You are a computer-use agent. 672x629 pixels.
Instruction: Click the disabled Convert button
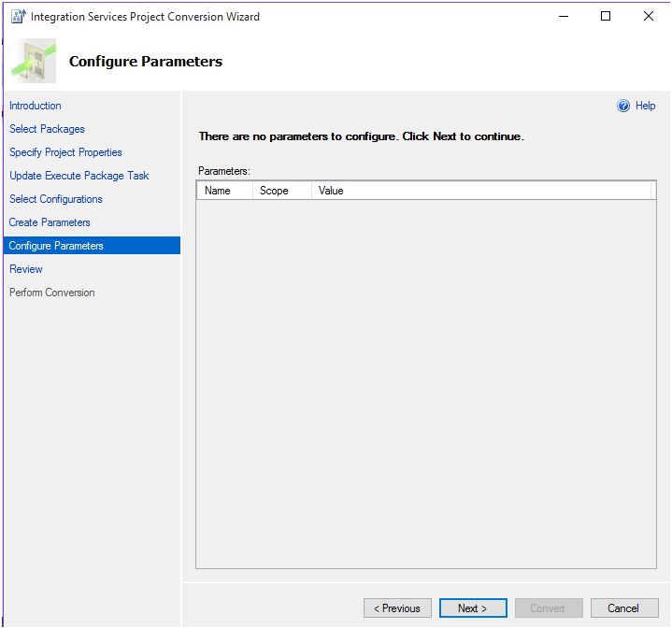[549, 608]
